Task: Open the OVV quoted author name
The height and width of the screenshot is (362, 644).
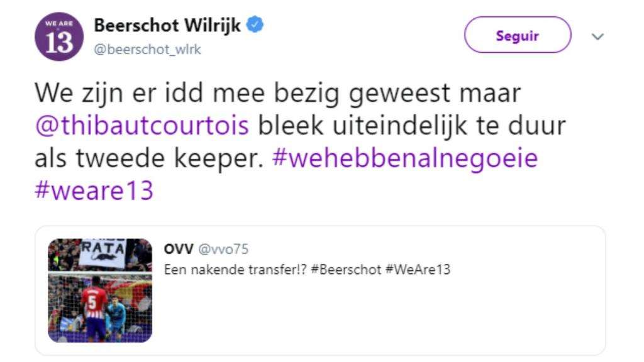Action: pos(179,249)
